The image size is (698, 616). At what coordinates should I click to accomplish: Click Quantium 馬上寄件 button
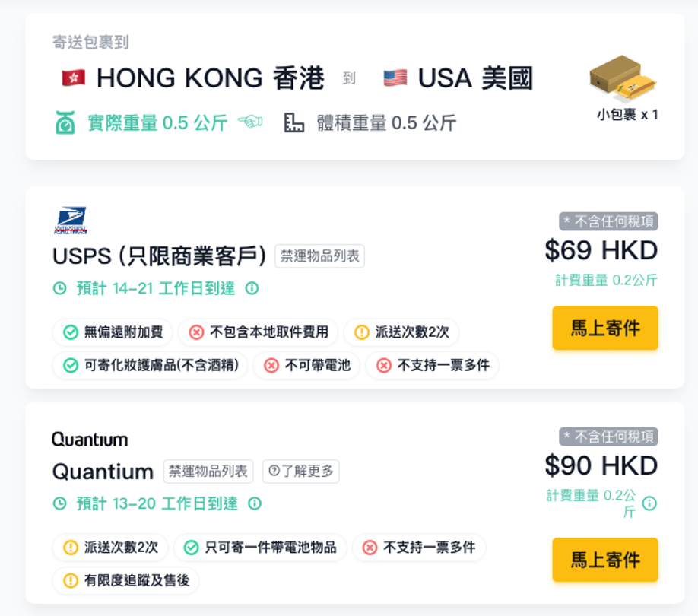pos(605,560)
